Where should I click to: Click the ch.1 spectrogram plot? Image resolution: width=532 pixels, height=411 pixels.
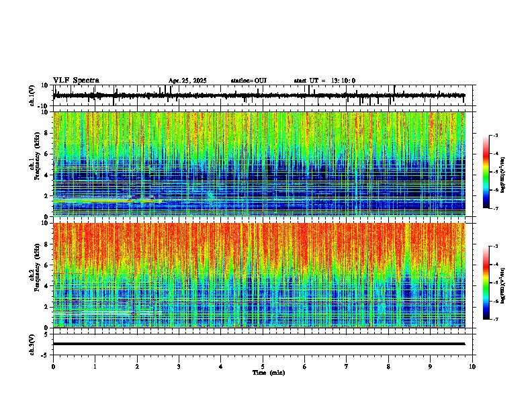[259, 164]
